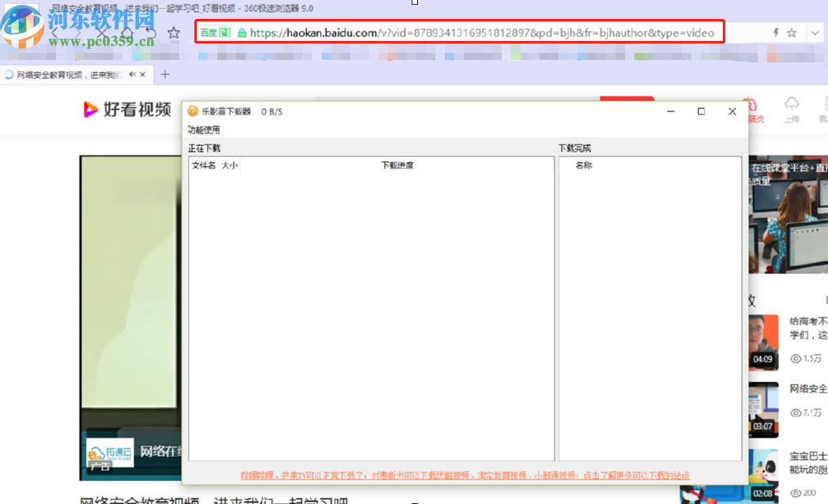Click the red button behind downloader top
This screenshot has width=828, height=504.
click(x=627, y=99)
